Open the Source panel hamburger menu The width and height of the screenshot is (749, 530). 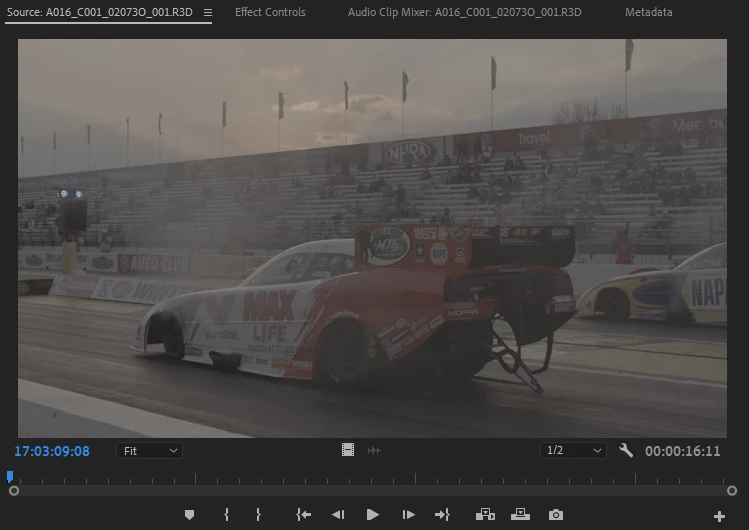pyautogui.click(x=208, y=13)
